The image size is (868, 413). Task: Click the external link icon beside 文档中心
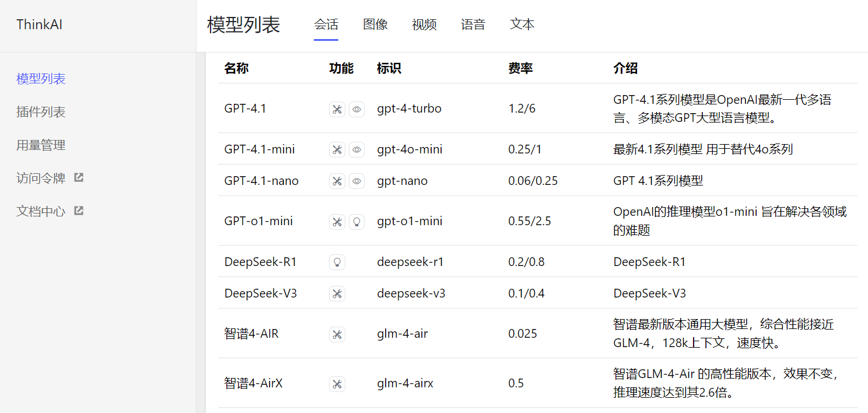pos(79,211)
